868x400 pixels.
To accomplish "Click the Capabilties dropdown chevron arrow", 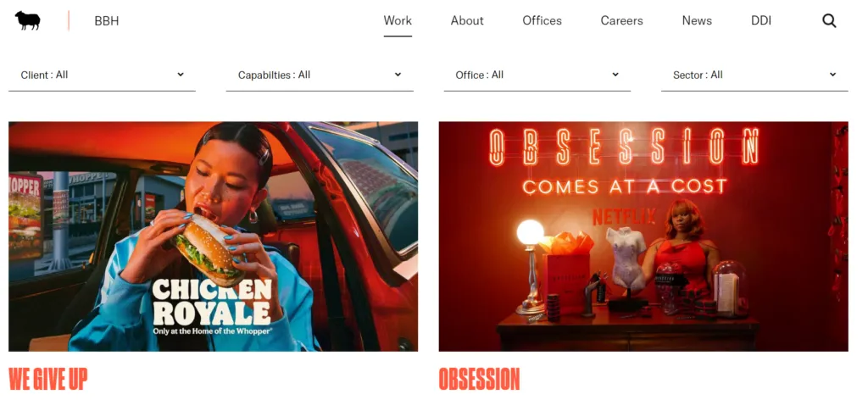I will 398,74.
